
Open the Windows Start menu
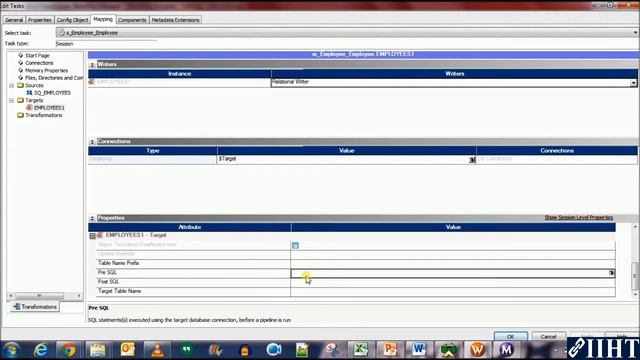[x=11, y=350]
